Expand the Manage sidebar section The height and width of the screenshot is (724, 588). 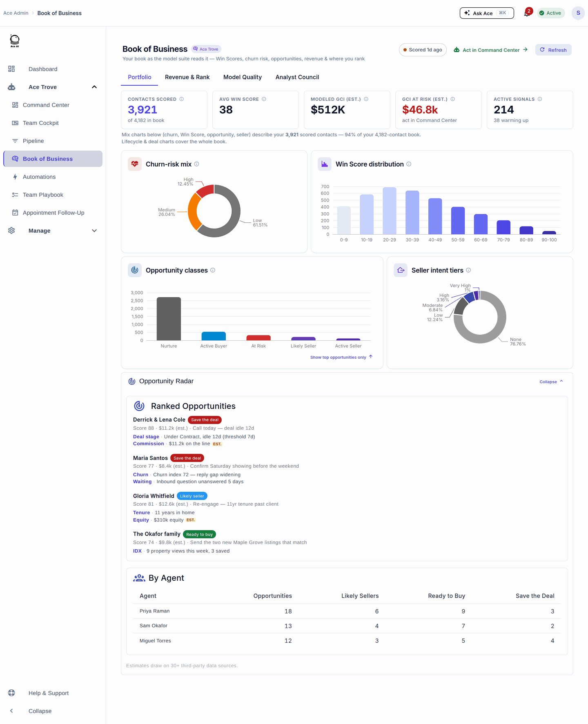(x=94, y=231)
